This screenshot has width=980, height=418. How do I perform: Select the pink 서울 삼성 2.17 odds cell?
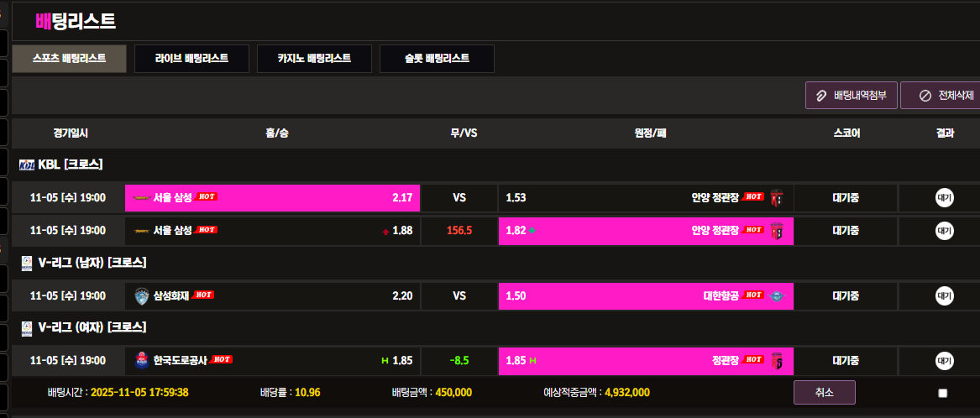(x=272, y=198)
